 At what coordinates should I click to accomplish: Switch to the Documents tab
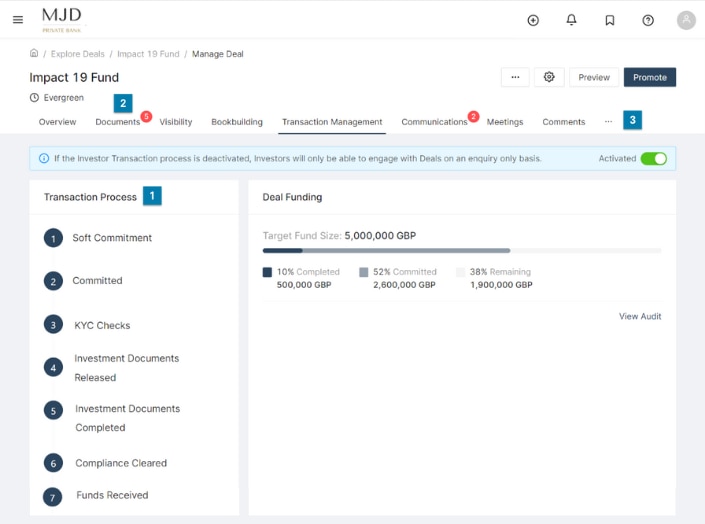(x=117, y=122)
